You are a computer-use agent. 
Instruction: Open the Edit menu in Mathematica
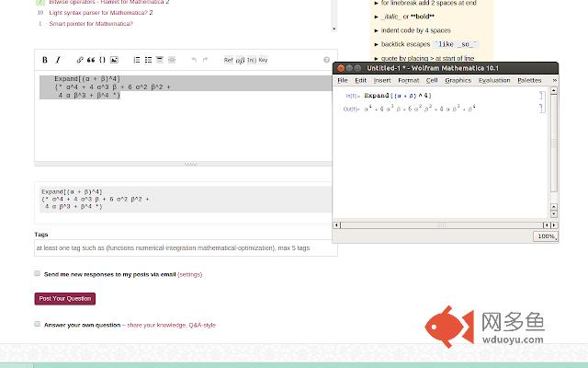(x=360, y=80)
